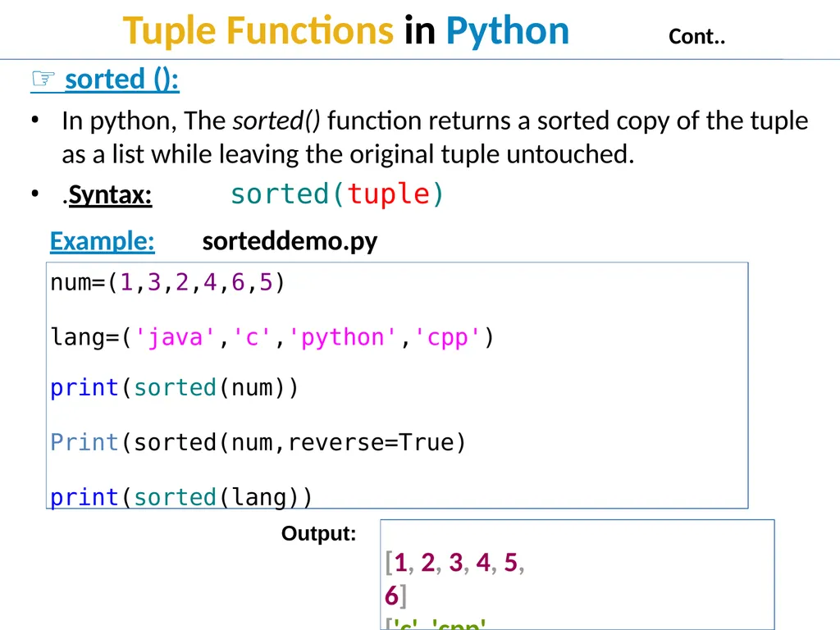Viewport: 840px width, 630px height.
Task: Click the code line 'num=(1,3,2,4,6,5)'
Action: [x=167, y=282]
